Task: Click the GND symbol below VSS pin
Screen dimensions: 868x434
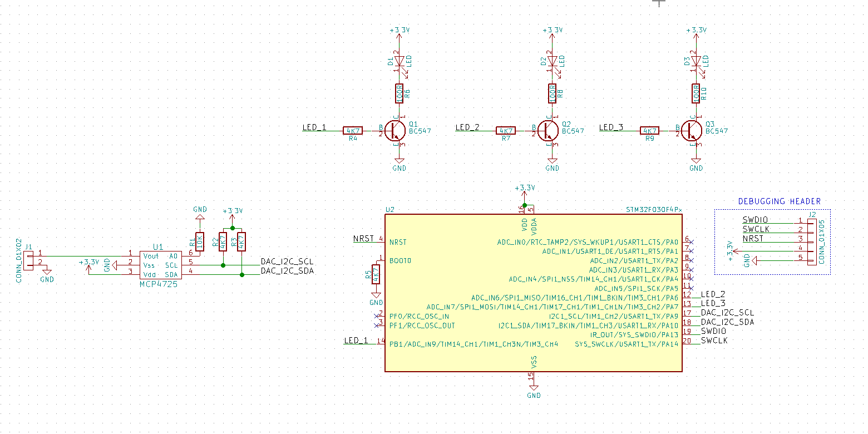Action: pyautogui.click(x=534, y=391)
